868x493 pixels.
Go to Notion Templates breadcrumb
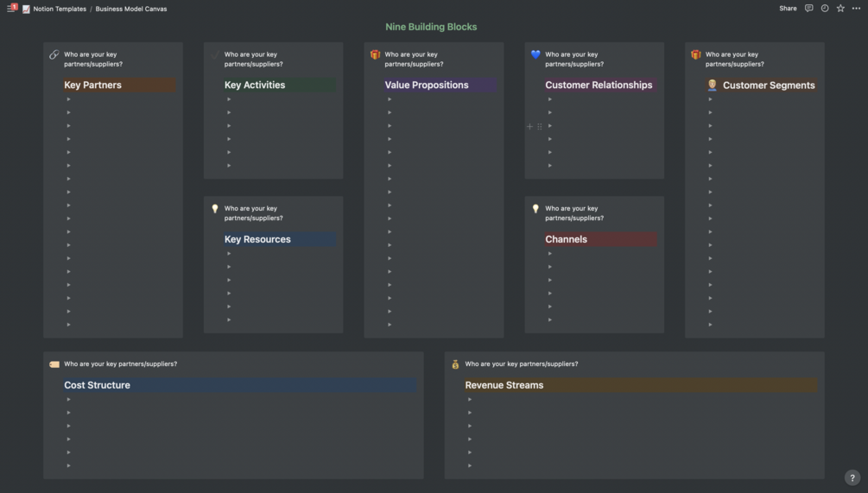(60, 9)
